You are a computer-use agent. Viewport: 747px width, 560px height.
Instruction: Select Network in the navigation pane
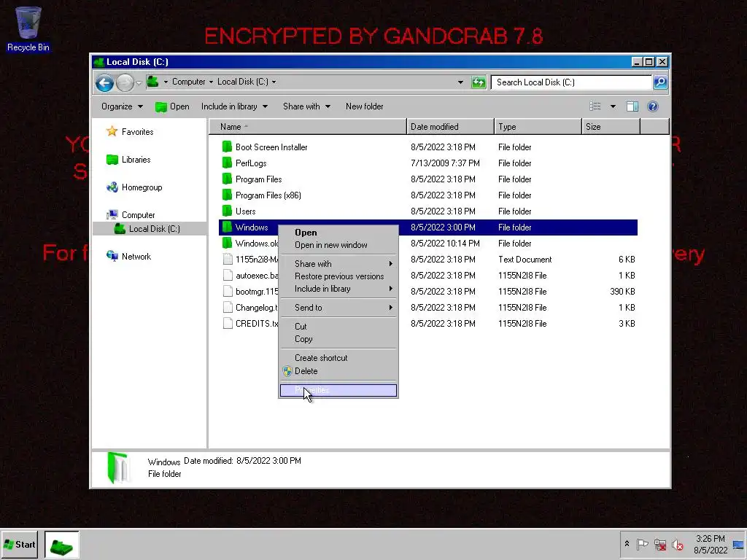tap(128, 256)
